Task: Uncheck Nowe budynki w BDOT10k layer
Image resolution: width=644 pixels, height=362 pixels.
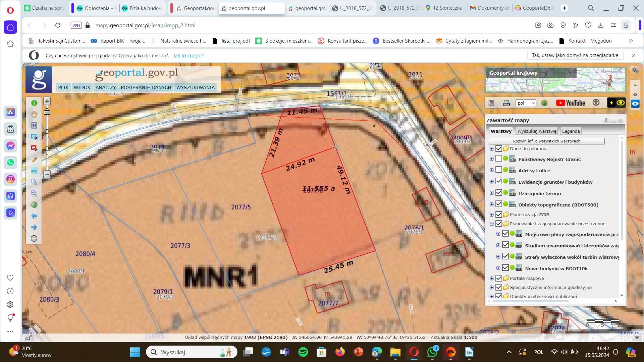Action: (x=505, y=268)
